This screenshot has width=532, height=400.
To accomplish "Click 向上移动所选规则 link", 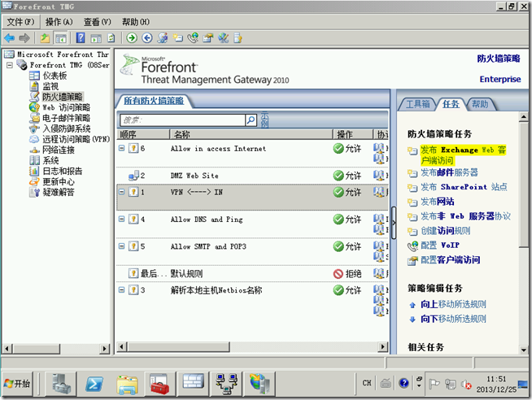I will pos(453,304).
